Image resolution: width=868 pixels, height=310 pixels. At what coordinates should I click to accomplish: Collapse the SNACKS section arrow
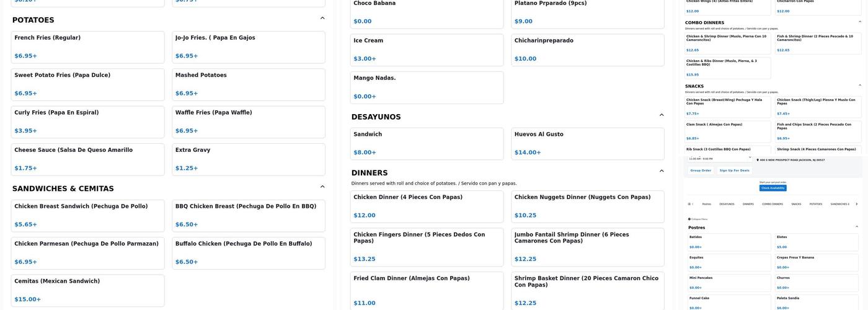(859, 86)
